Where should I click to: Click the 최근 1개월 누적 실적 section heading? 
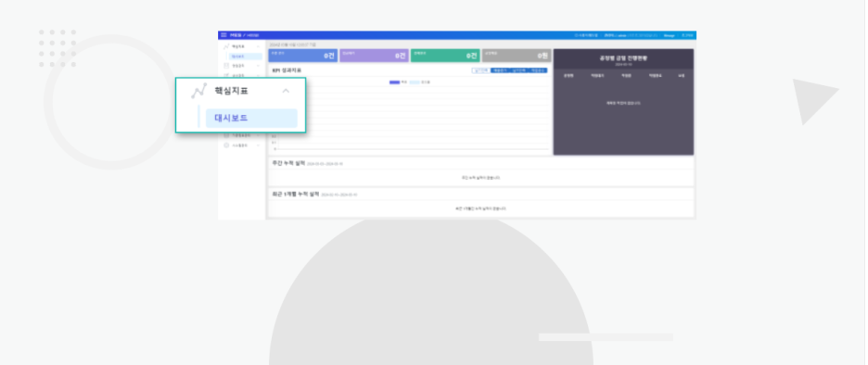295,195
